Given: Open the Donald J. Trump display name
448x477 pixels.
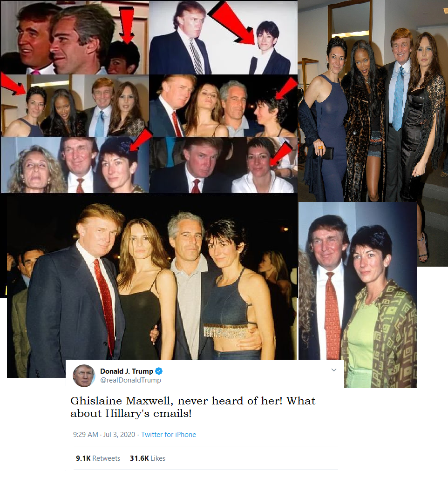Looking at the screenshot, I should [x=127, y=371].
